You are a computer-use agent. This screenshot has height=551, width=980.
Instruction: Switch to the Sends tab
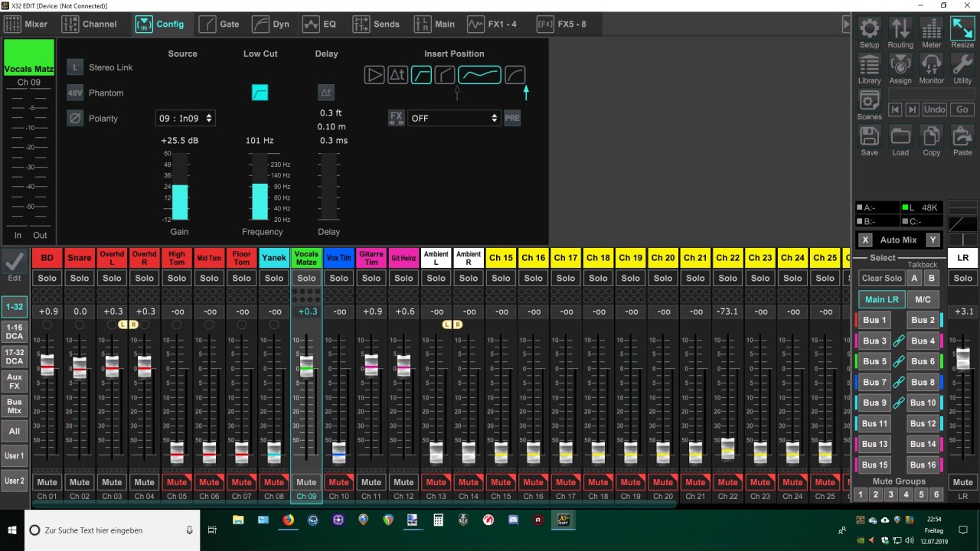(376, 24)
